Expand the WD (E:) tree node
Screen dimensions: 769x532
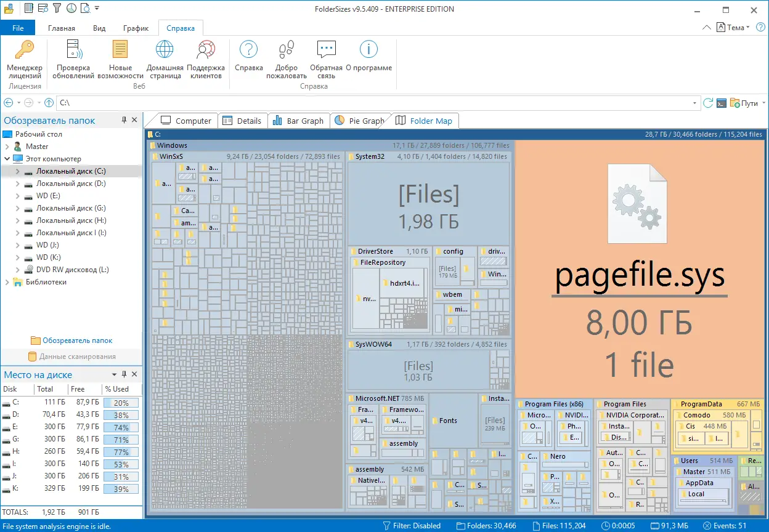point(17,196)
